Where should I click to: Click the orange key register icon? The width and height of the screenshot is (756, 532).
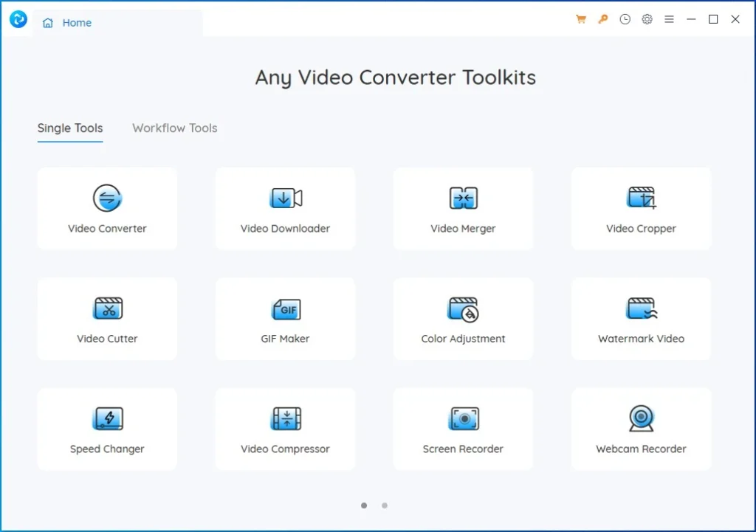(x=602, y=19)
